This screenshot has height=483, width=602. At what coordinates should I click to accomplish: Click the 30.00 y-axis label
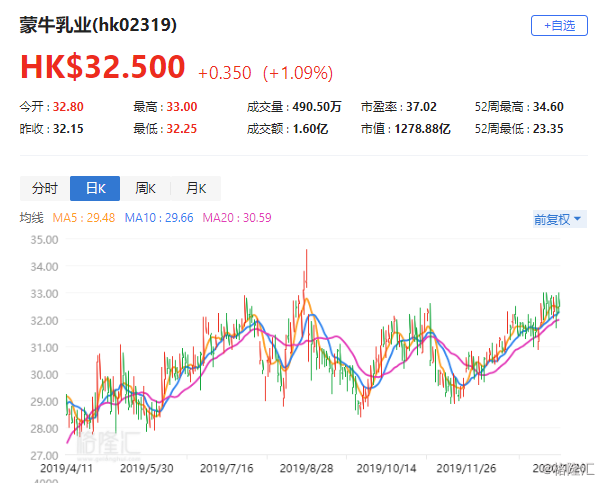pos(45,375)
